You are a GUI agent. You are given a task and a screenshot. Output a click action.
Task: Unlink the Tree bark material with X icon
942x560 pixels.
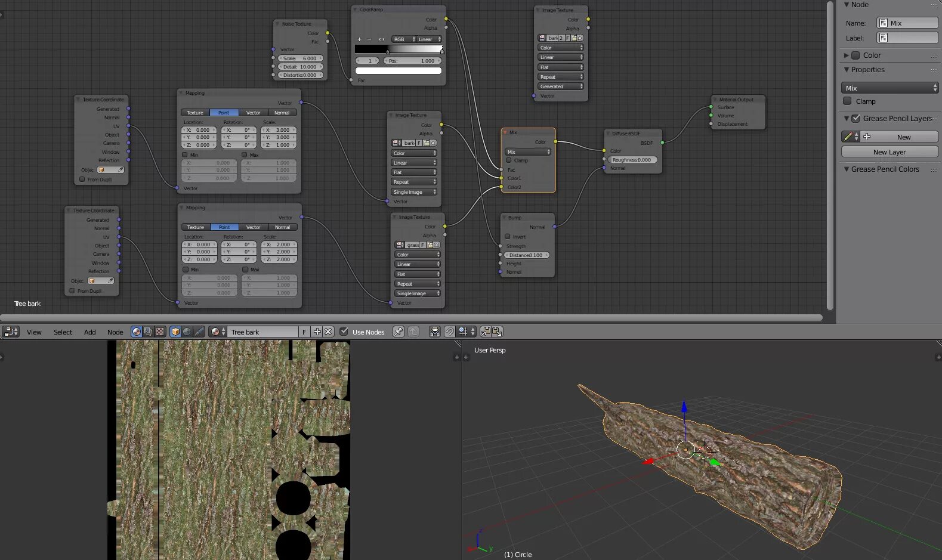click(x=328, y=332)
